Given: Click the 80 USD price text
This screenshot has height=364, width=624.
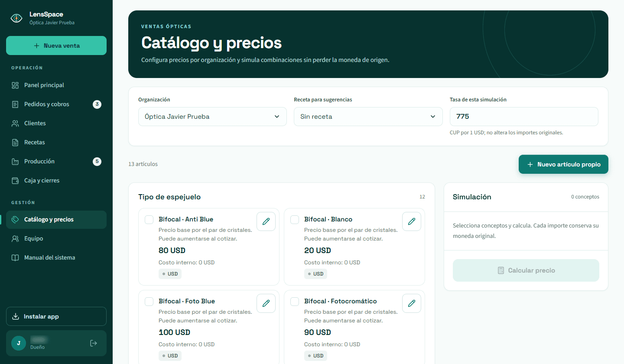Looking at the screenshot, I should [172, 250].
